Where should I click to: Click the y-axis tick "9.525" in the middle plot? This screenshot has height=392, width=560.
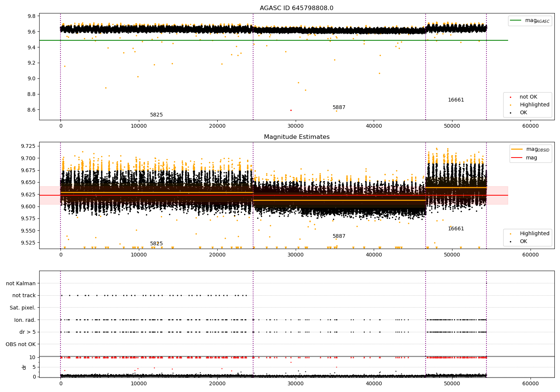click(28, 243)
